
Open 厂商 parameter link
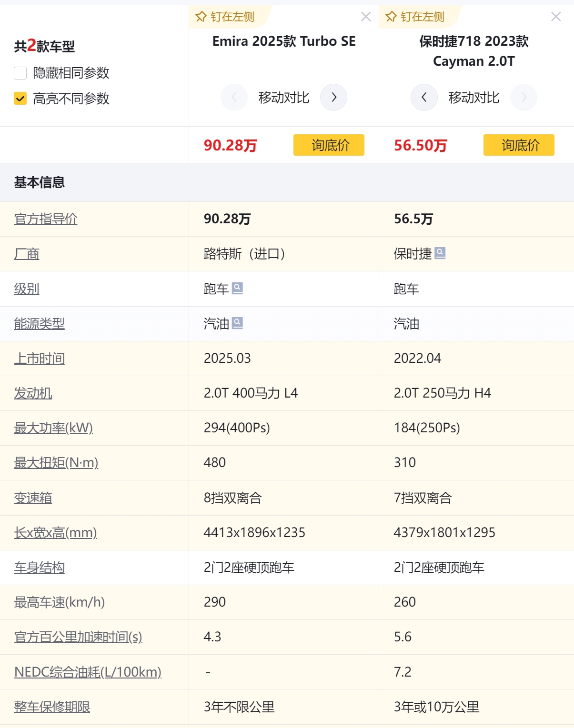tap(27, 254)
